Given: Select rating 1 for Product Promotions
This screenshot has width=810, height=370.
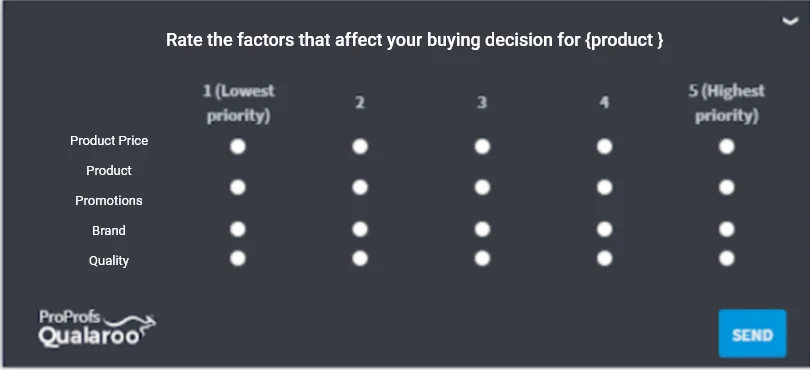Looking at the screenshot, I should [238, 187].
